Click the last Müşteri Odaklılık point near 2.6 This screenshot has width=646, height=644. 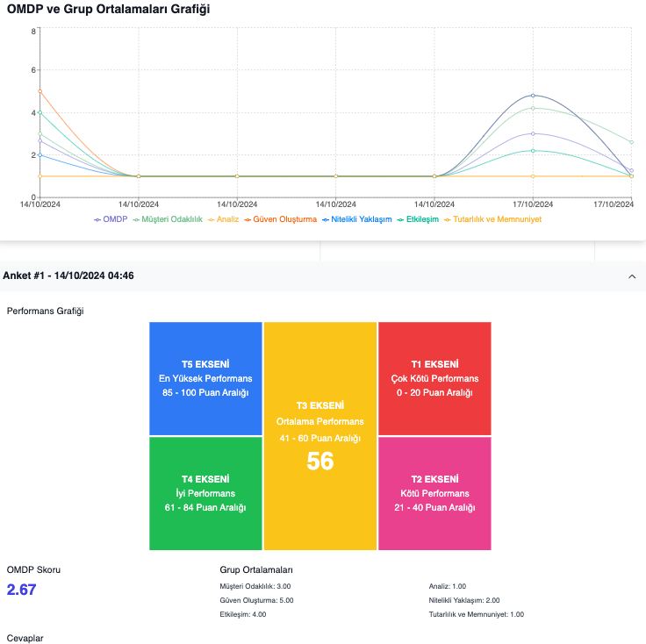[631, 142]
